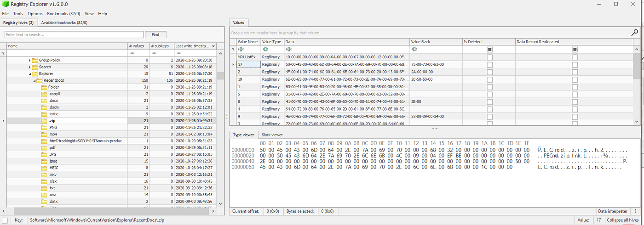
Task: Click the folder icon beside .zip key
Action: 44,121
